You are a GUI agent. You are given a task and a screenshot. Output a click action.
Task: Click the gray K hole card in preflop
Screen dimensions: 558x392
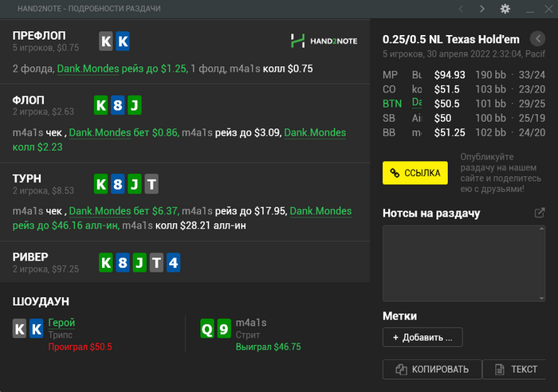pyautogui.click(x=106, y=41)
